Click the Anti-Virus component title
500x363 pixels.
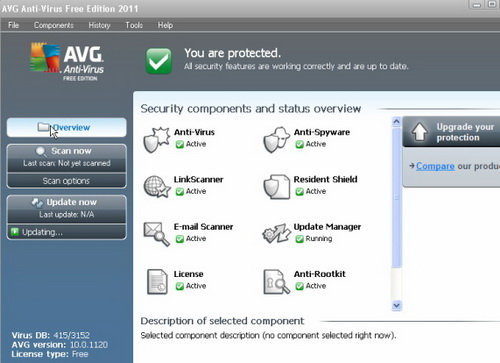pos(194,132)
